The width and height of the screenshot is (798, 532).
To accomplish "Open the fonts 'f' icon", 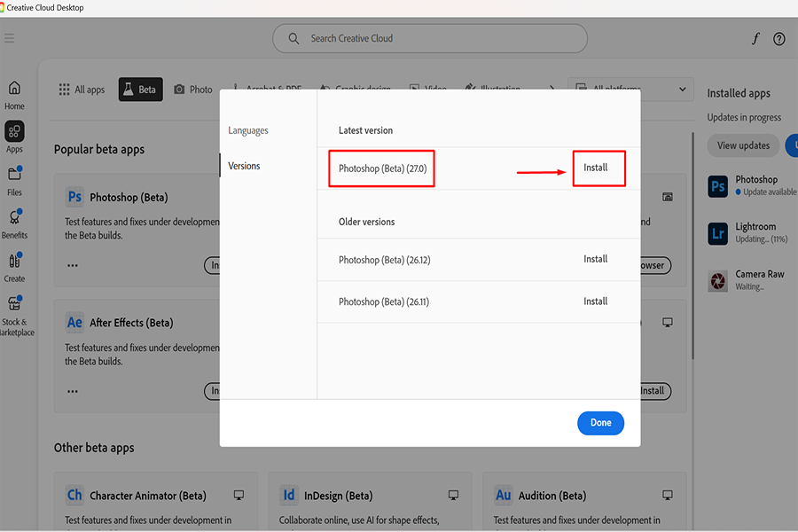I will tap(755, 39).
